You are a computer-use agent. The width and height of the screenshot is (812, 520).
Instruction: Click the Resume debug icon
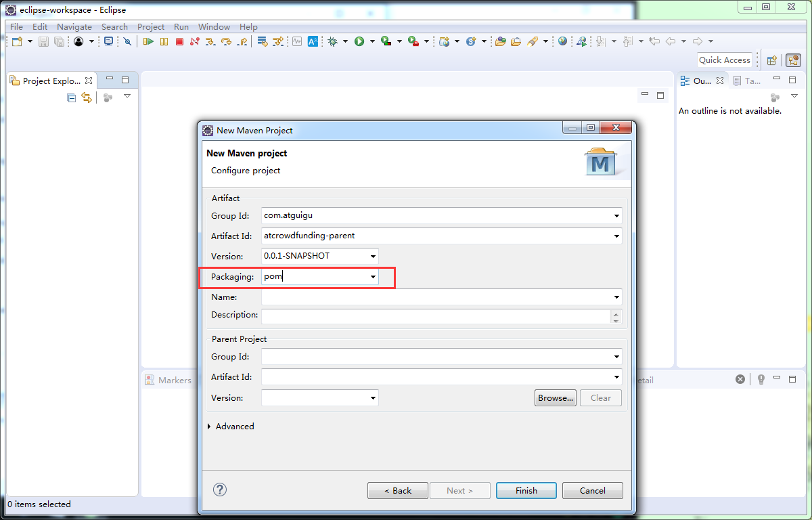148,41
